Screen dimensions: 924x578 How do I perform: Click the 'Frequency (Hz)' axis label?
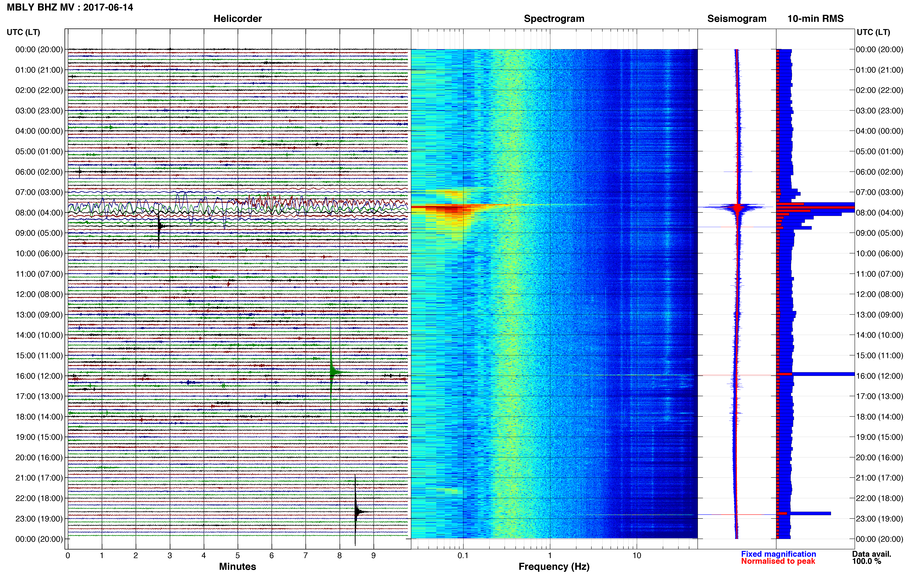click(x=554, y=566)
